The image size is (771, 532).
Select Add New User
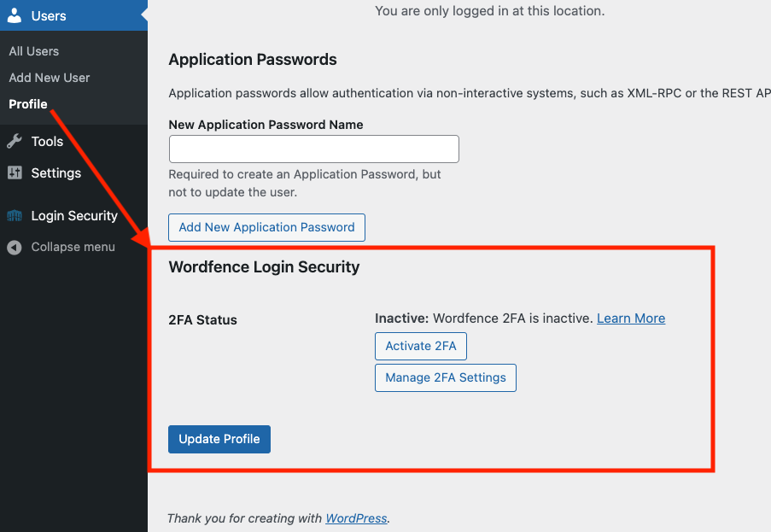[x=49, y=78]
